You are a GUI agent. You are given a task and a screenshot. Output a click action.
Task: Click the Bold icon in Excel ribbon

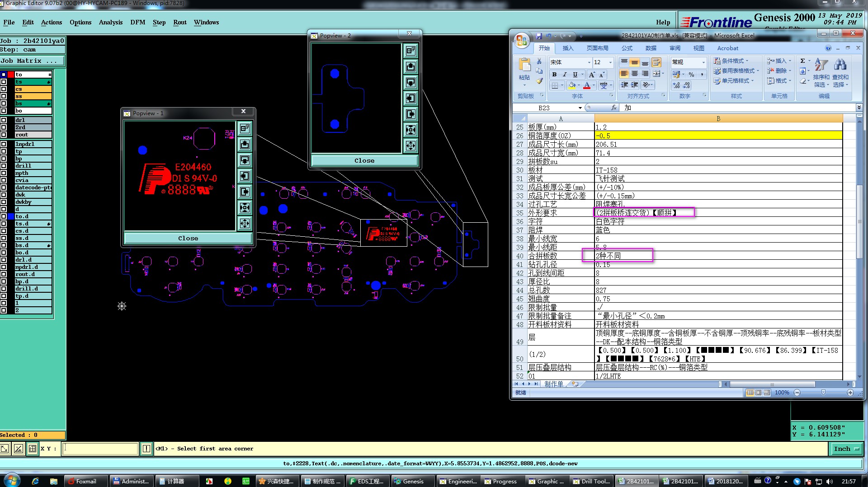coord(554,75)
